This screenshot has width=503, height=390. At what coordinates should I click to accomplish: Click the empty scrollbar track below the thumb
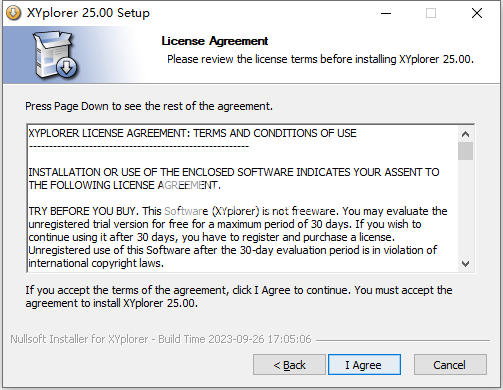coord(465,208)
